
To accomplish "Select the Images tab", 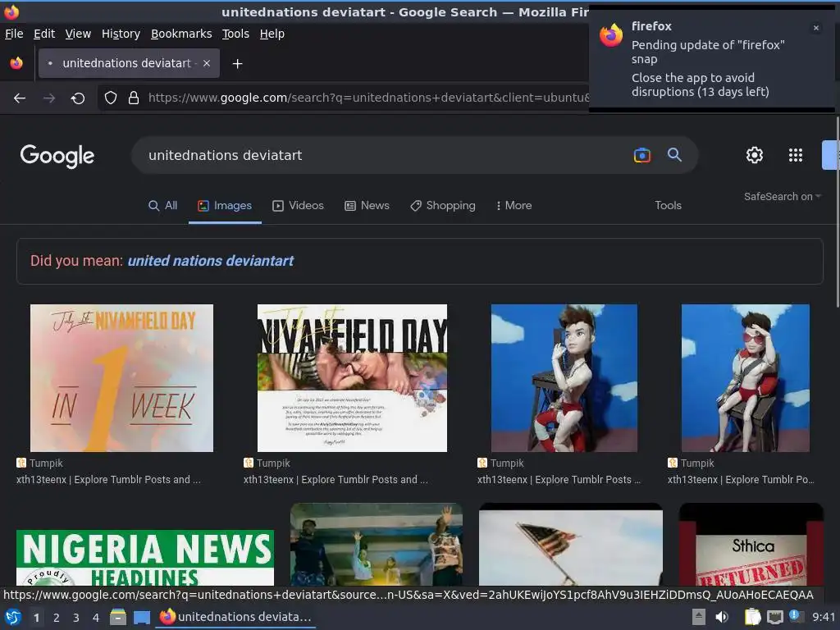I will tap(225, 206).
